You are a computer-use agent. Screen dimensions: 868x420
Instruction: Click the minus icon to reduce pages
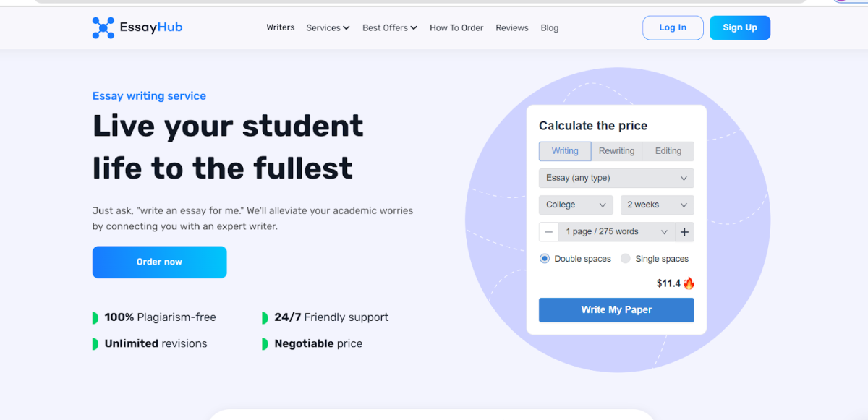point(548,231)
